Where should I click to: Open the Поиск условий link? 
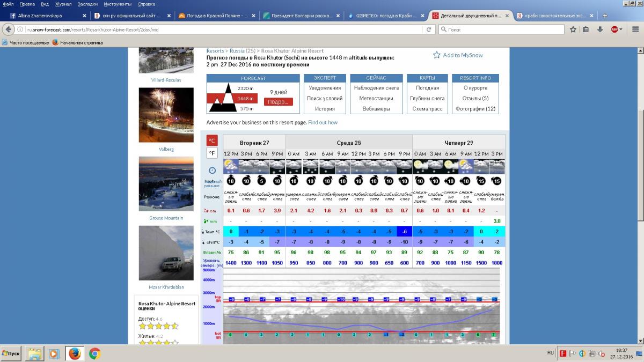(325, 98)
